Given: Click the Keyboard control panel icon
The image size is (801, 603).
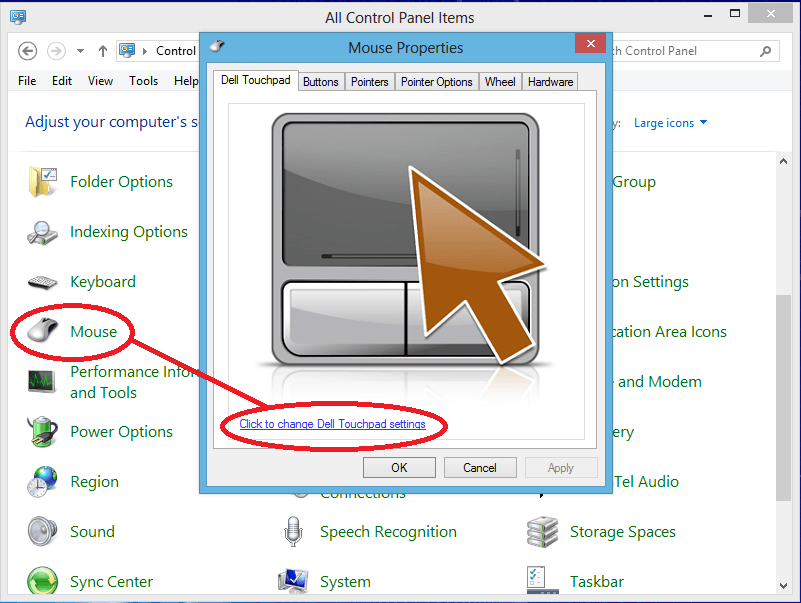Looking at the screenshot, I should pos(43,282).
